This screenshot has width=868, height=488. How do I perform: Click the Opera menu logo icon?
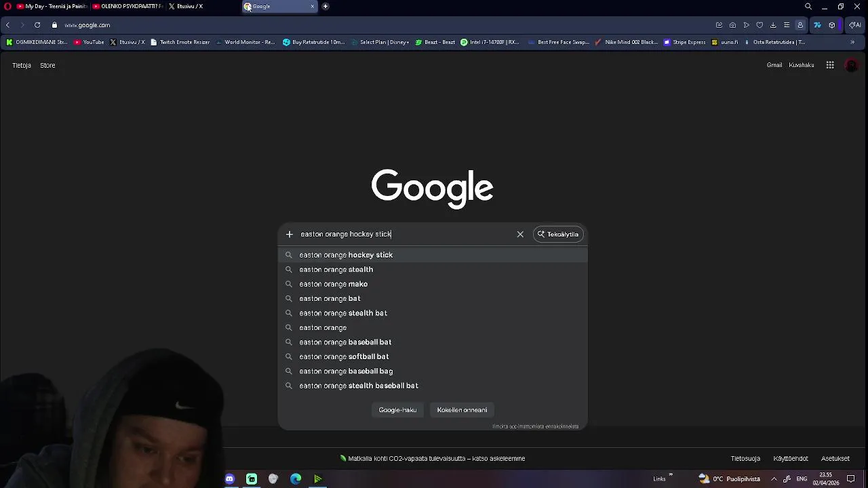(8, 6)
